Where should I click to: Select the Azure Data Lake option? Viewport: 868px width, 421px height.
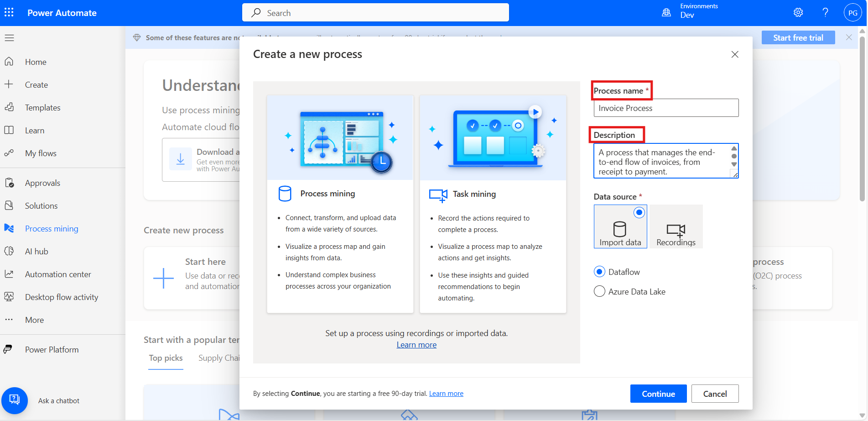pyautogui.click(x=599, y=292)
